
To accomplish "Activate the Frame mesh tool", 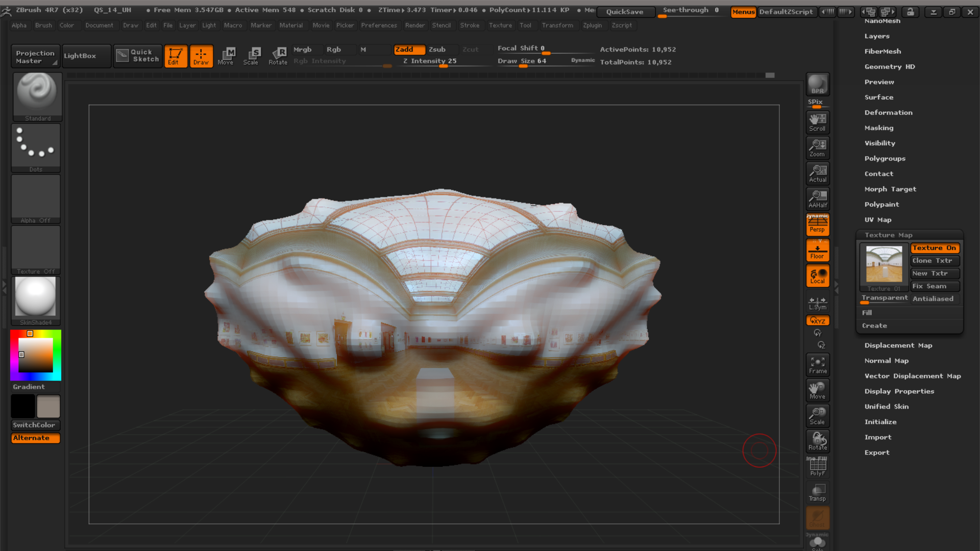I will coord(817,364).
